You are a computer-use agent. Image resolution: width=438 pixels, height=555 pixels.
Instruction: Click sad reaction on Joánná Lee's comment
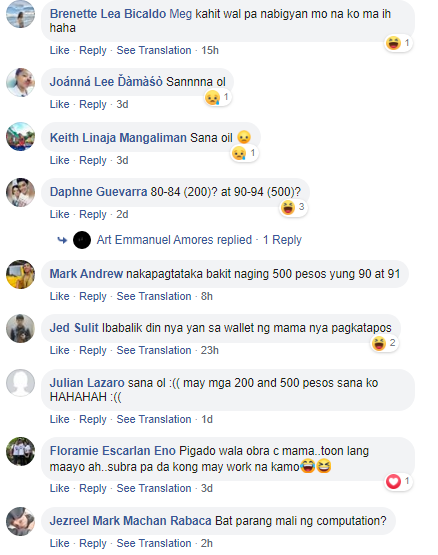pos(218,97)
